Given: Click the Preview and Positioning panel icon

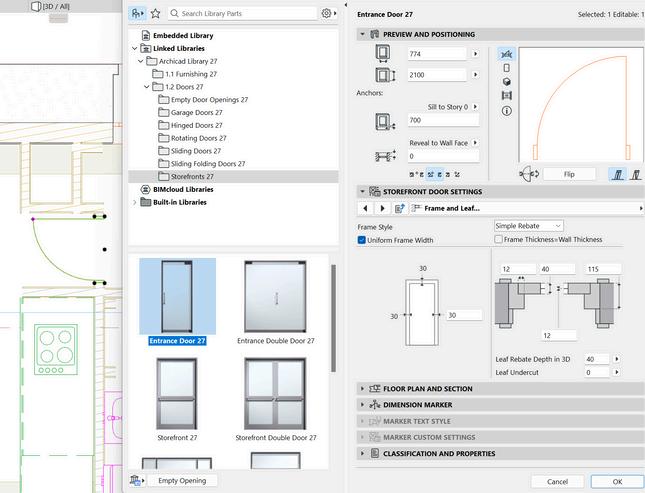Looking at the screenshot, I should pyautogui.click(x=374, y=34).
